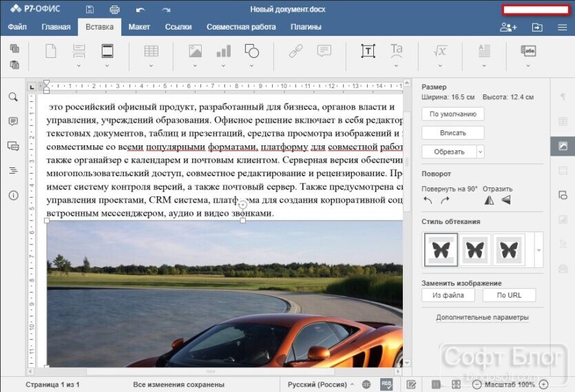This screenshot has height=392, width=575.
Task: Expand the image insert dropdown arrow
Action: click(x=195, y=65)
